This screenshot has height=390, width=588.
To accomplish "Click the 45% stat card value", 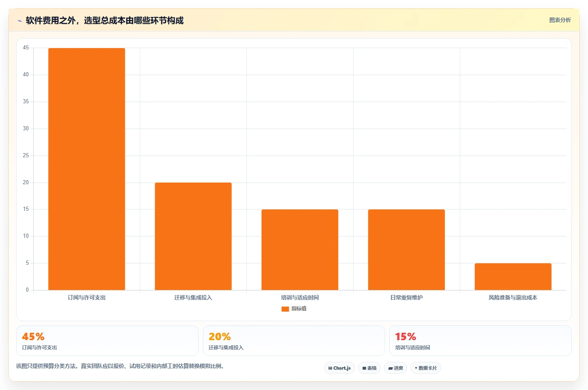I will tap(33, 336).
